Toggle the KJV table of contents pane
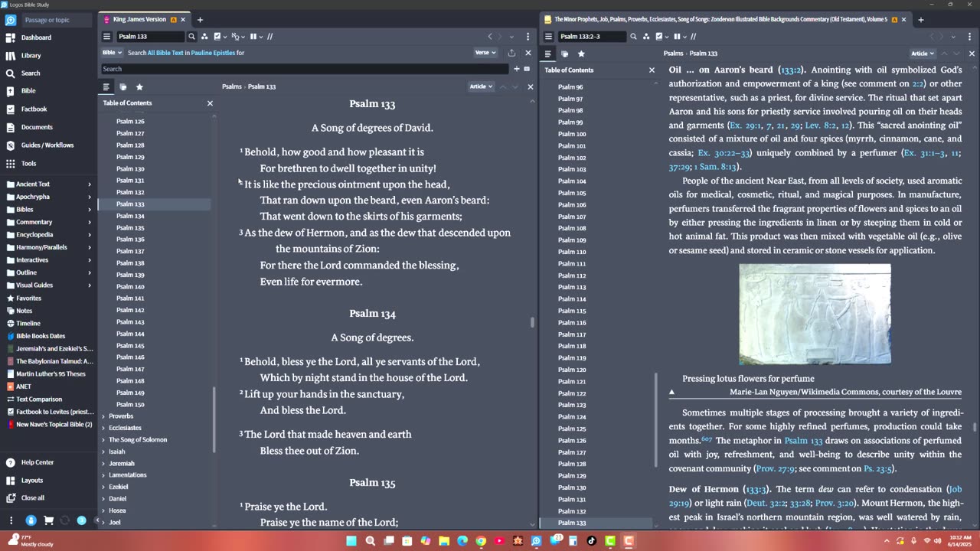The width and height of the screenshot is (980, 551). coord(106,86)
